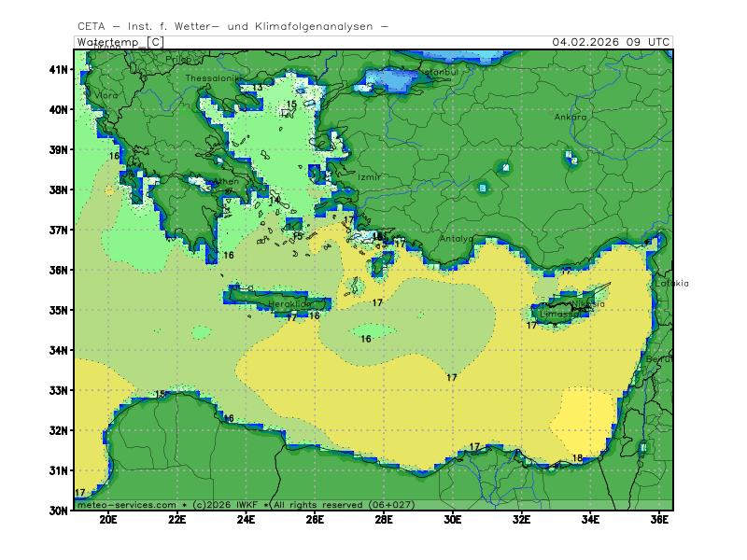Select the Heraklion label on Crete

coord(289,304)
